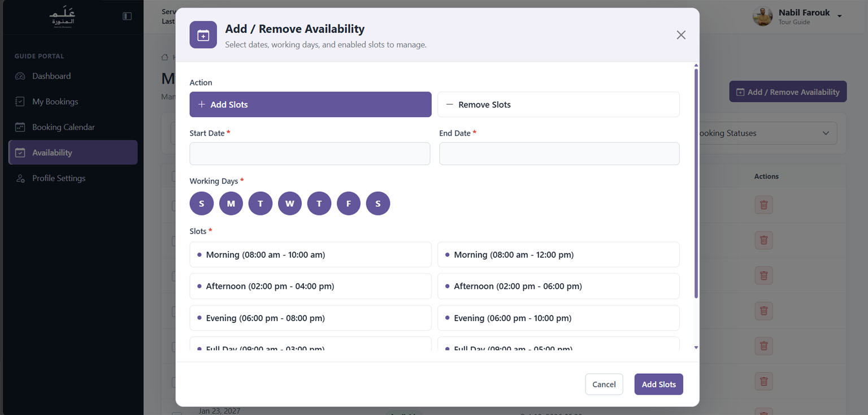
Task: Open Dashboard in the sidebar
Action: coord(73,76)
